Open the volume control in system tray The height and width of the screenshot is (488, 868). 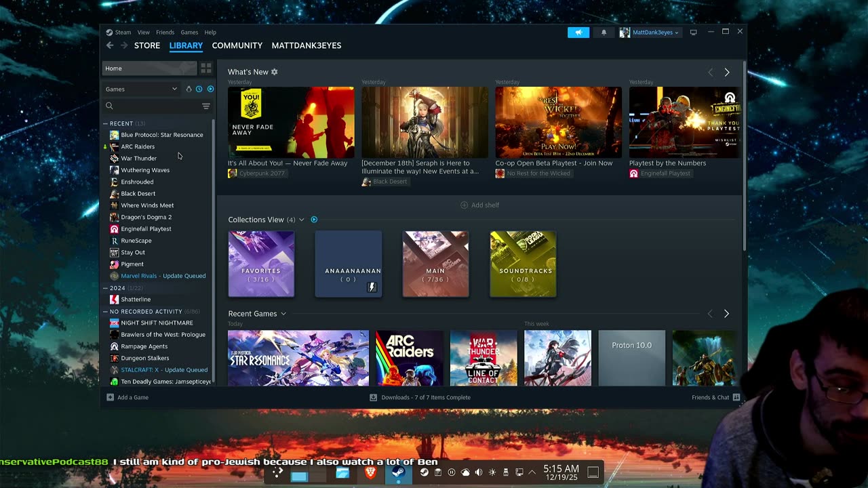click(479, 472)
